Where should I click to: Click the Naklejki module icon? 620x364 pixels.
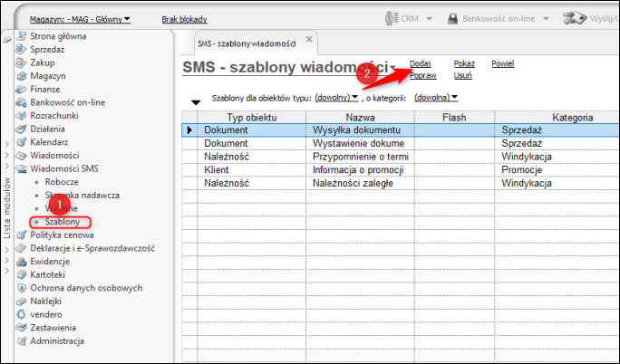point(21,302)
